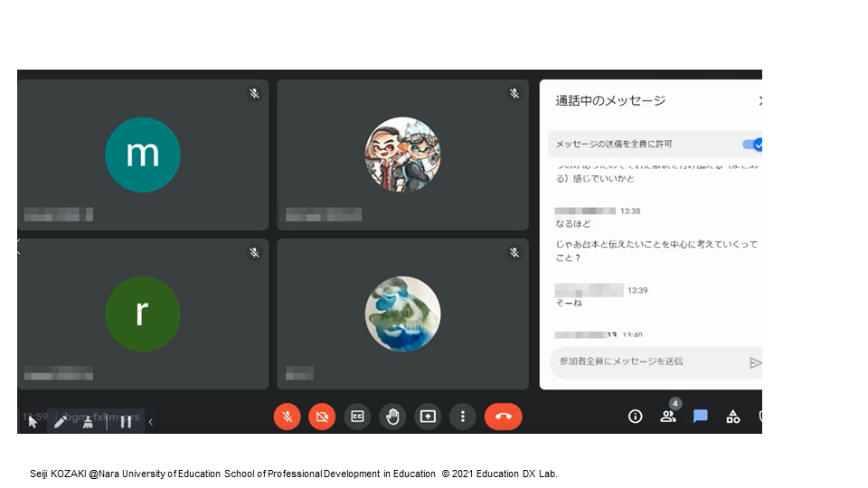Show the participants list

[x=668, y=417]
